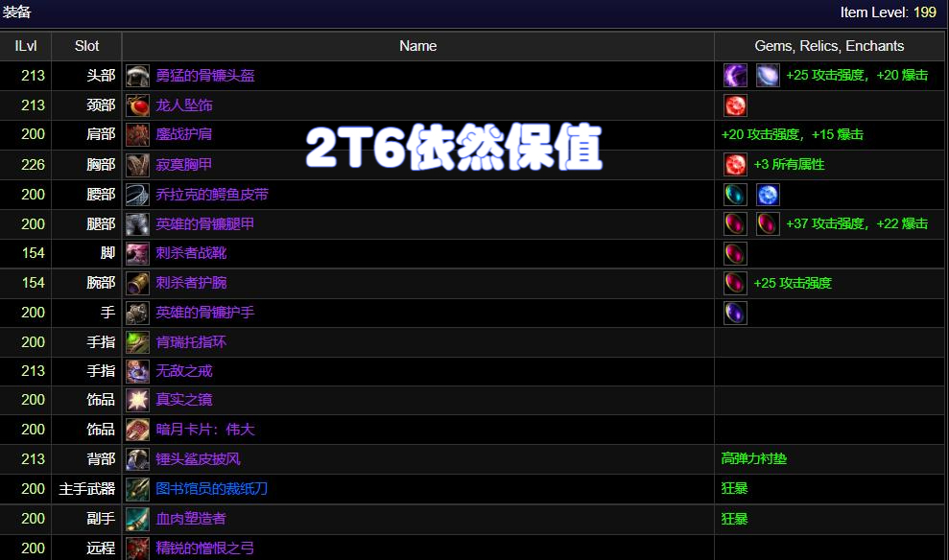Click the 真实之镜 trinket icon
949x560 pixels.
pyautogui.click(x=137, y=400)
